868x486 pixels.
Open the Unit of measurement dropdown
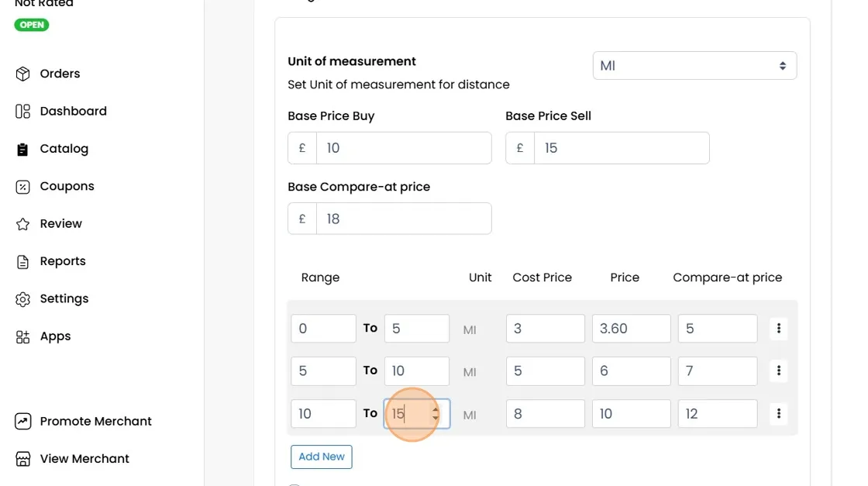pyautogui.click(x=694, y=65)
